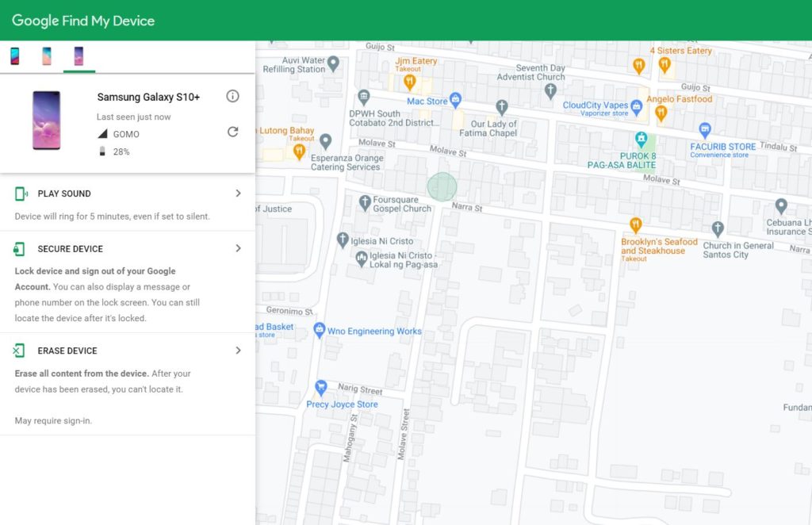Click the Samsung Galaxy S10+ phone thumbnail
Image resolution: width=812 pixels, height=525 pixels.
tap(47, 121)
